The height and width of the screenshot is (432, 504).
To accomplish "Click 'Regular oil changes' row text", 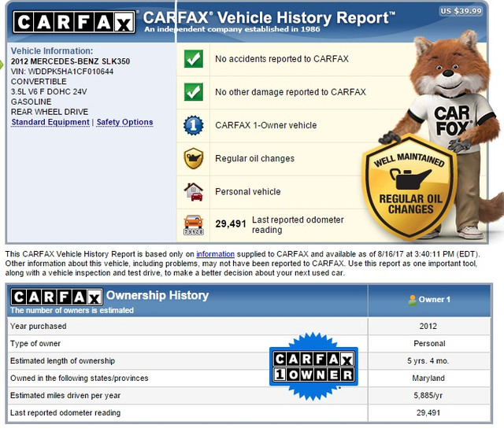I will [254, 158].
